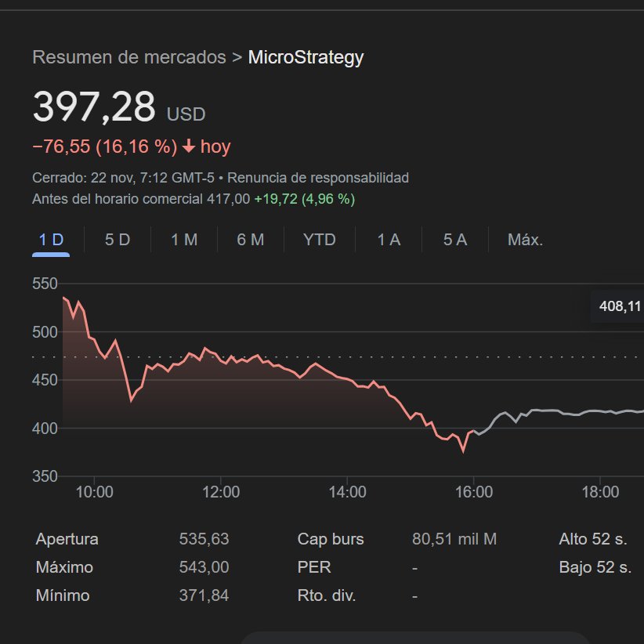Click the 350 label on price axis
The height and width of the screenshot is (644, 644).
point(45,476)
